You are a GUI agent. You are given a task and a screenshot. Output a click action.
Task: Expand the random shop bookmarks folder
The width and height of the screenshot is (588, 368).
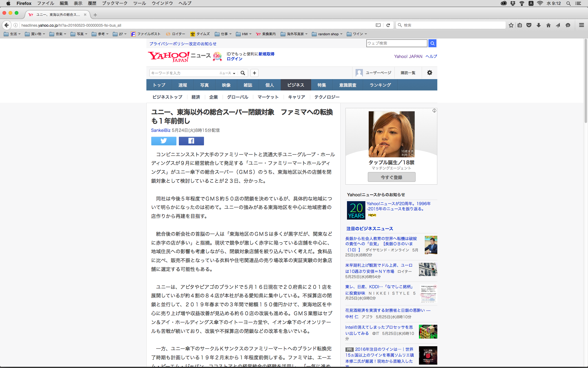327,34
